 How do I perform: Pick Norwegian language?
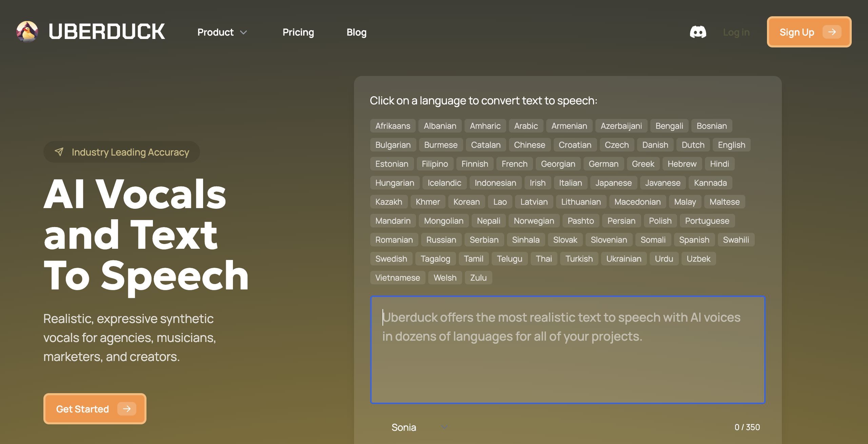(x=534, y=221)
